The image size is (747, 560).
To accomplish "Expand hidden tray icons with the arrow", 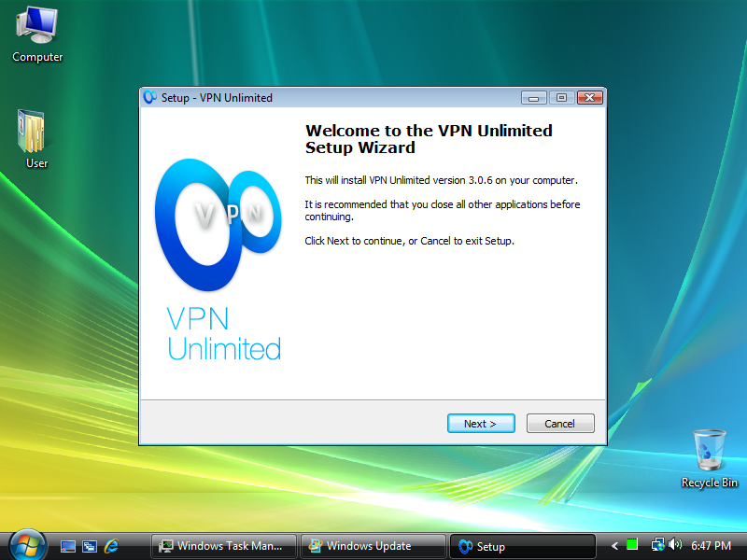I will pyautogui.click(x=614, y=546).
